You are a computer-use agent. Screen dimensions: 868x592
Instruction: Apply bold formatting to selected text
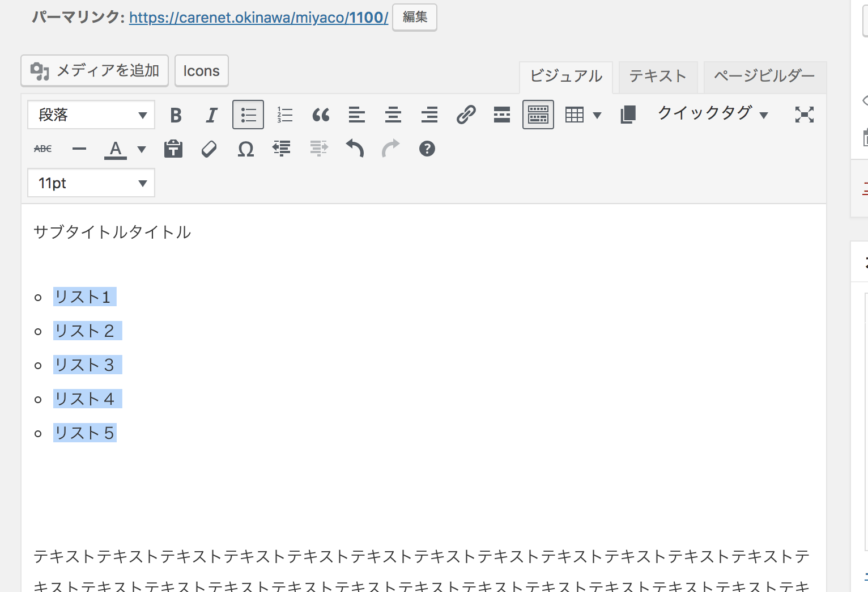(x=176, y=115)
